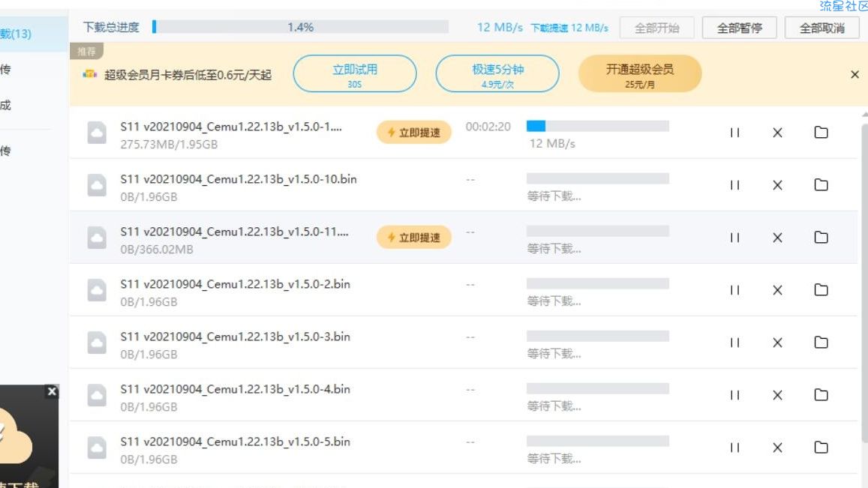Cancel the 366.02MB file download
868x488 pixels.
point(777,238)
